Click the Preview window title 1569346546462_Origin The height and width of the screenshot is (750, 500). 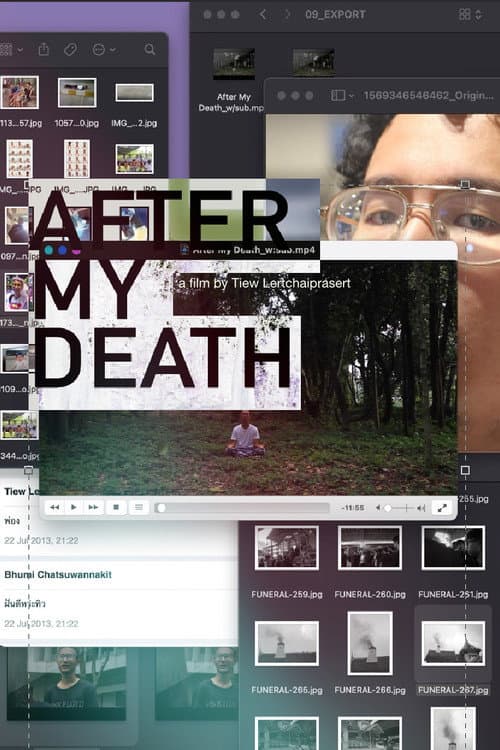[428, 96]
